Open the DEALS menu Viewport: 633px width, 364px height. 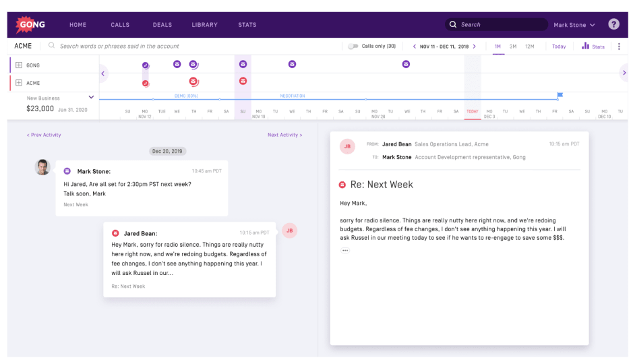click(162, 25)
